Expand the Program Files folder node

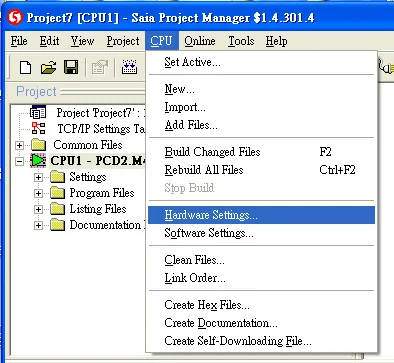38,193
